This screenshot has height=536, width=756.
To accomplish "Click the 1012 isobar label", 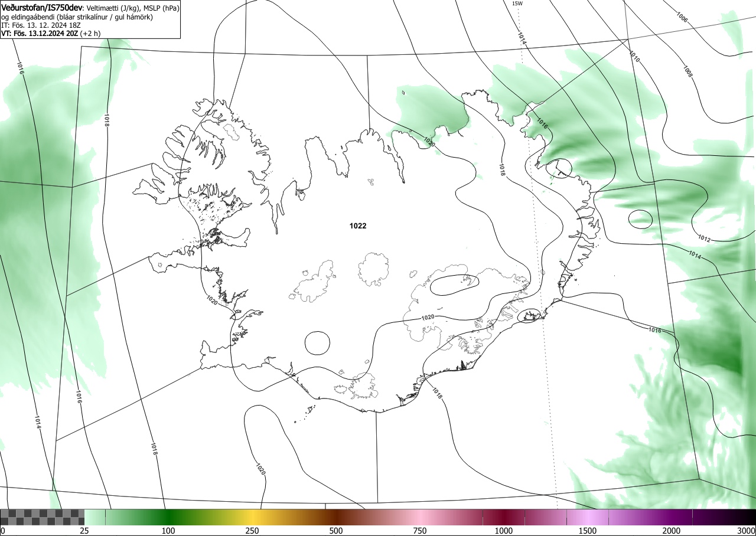I will pyautogui.click(x=703, y=239).
